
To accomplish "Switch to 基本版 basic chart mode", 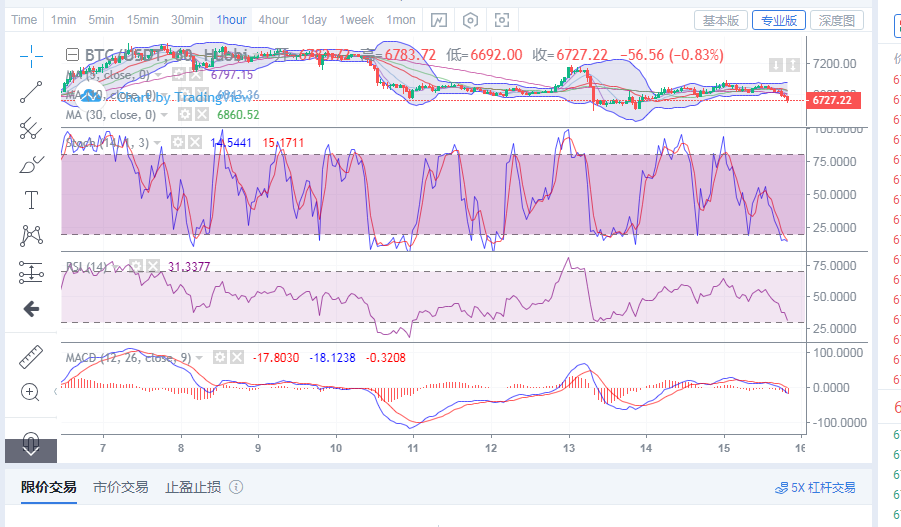I will pos(721,21).
